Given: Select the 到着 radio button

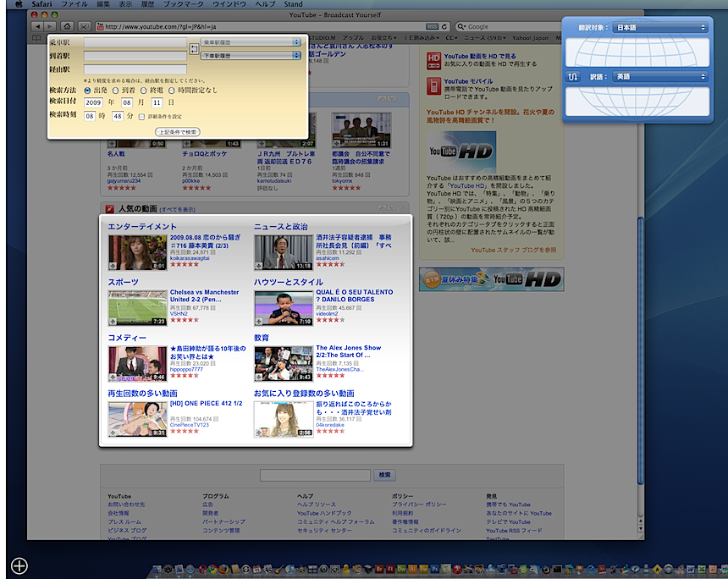Looking at the screenshot, I should (x=116, y=91).
